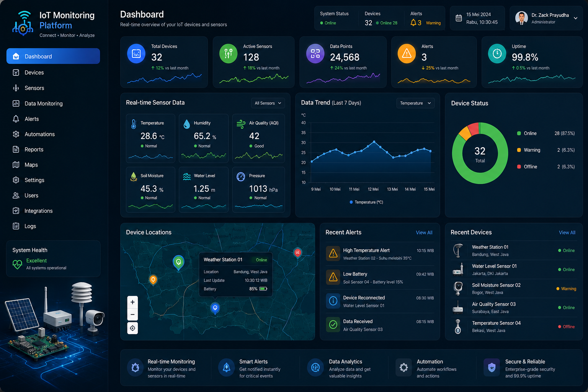
Task: Click the "24,568" Data Points value
Action: pyautogui.click(x=345, y=57)
